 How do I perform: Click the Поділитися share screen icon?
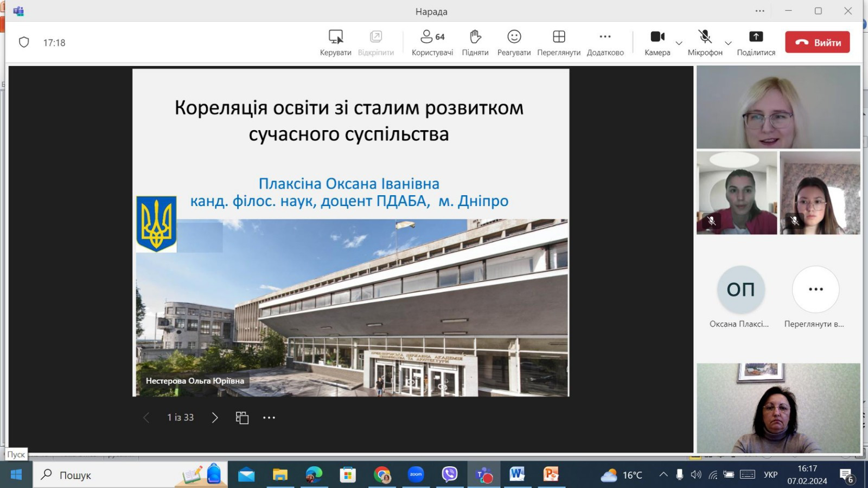[x=756, y=37]
